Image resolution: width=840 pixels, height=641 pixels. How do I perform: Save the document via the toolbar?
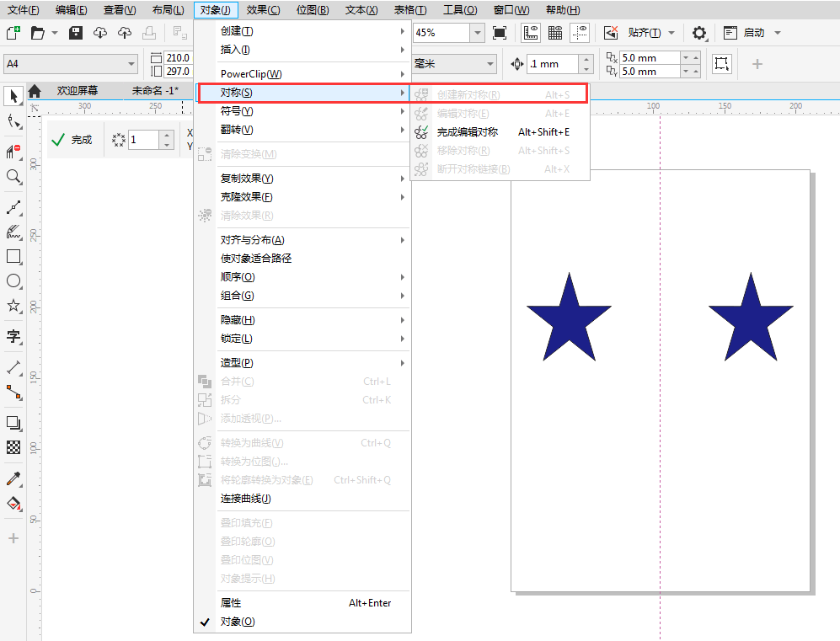[75, 32]
